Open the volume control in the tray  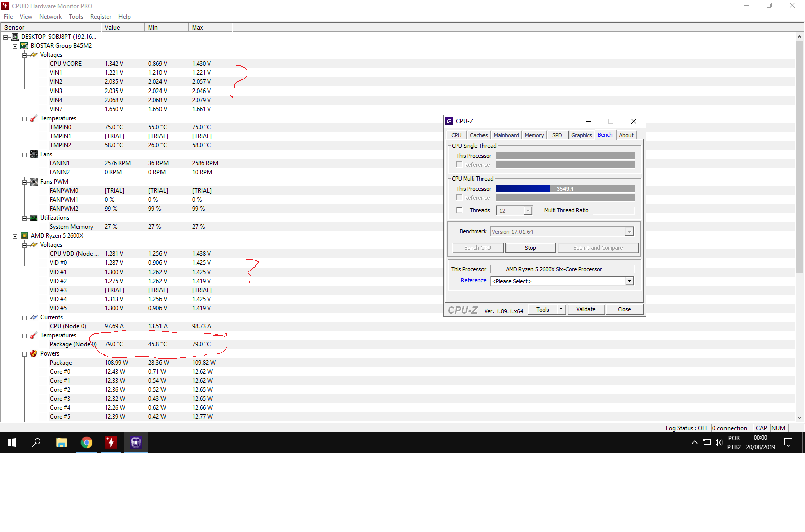718,442
